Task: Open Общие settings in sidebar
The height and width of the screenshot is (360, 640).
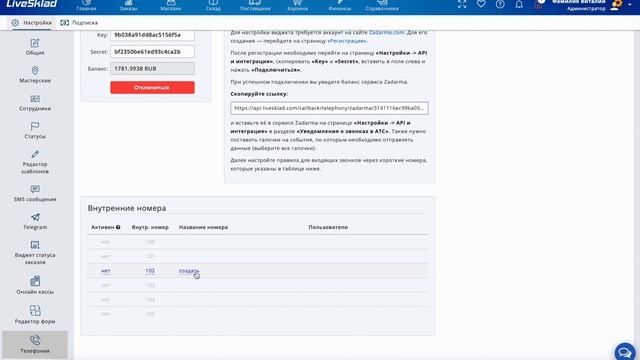Action: tap(35, 47)
